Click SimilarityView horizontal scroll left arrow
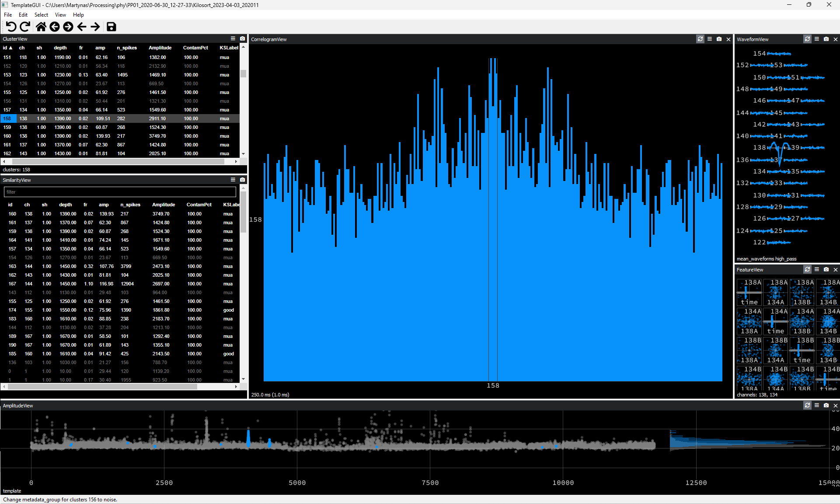 [x=4, y=386]
